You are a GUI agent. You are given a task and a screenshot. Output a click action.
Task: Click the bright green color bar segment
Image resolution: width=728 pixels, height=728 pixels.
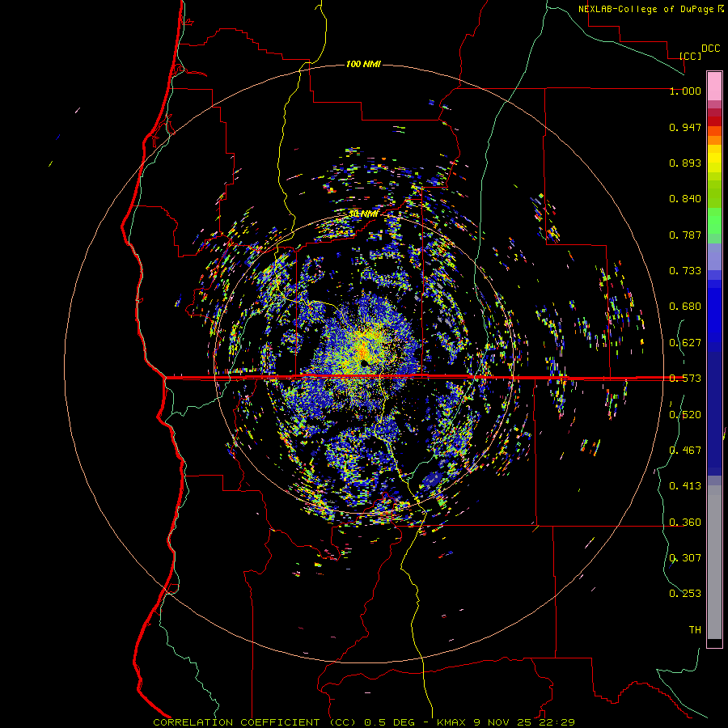pos(714,221)
